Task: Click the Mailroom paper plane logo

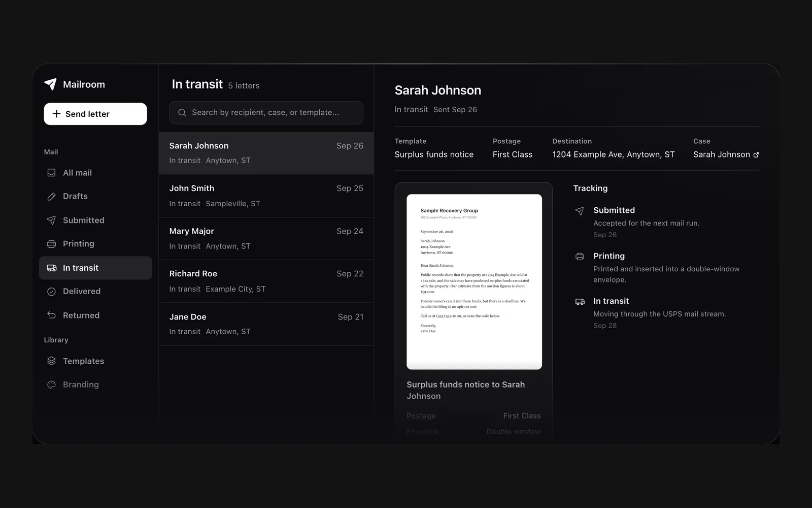Action: 50,84
